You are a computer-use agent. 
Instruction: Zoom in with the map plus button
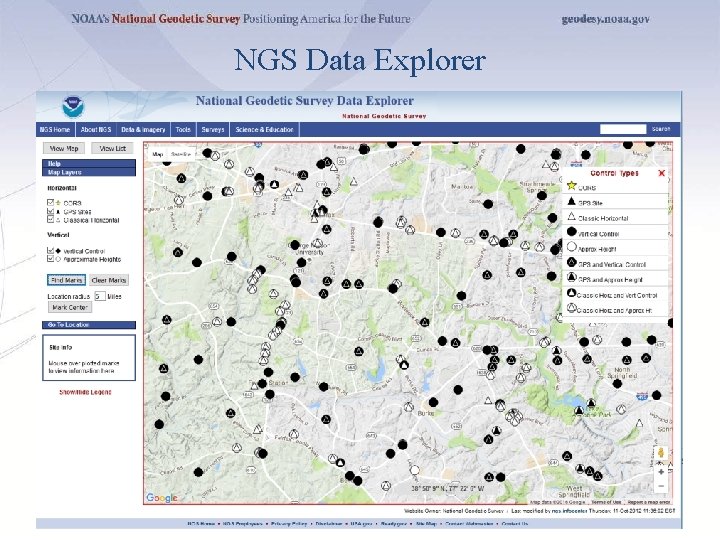click(661, 472)
